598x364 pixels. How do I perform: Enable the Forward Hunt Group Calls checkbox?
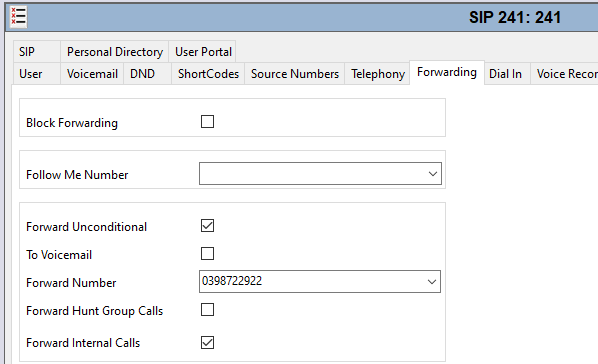coord(207,309)
